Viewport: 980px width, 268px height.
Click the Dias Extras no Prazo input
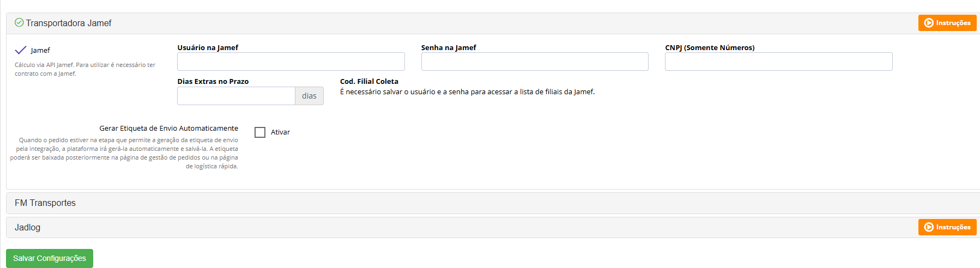click(x=236, y=96)
